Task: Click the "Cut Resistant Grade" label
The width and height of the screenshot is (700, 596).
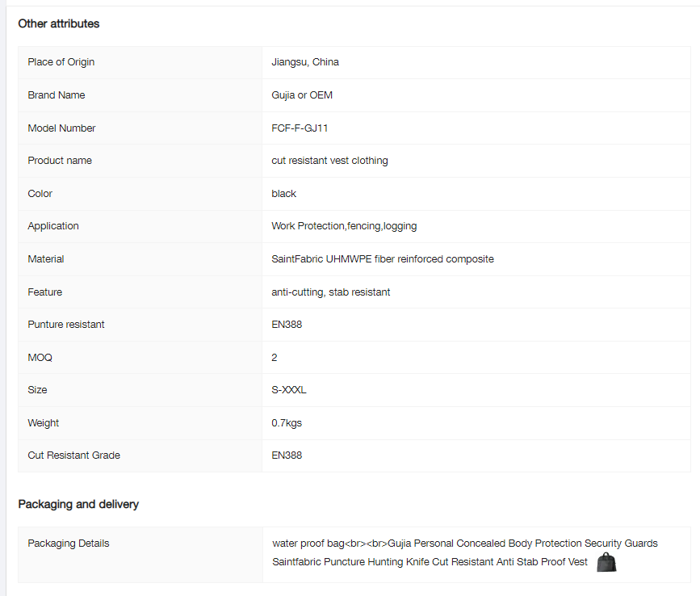Action: 73,455
